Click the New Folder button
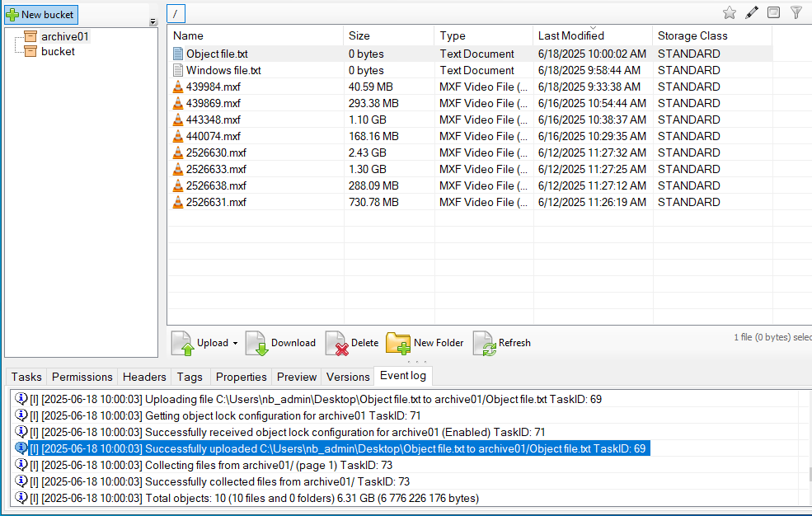 (425, 343)
